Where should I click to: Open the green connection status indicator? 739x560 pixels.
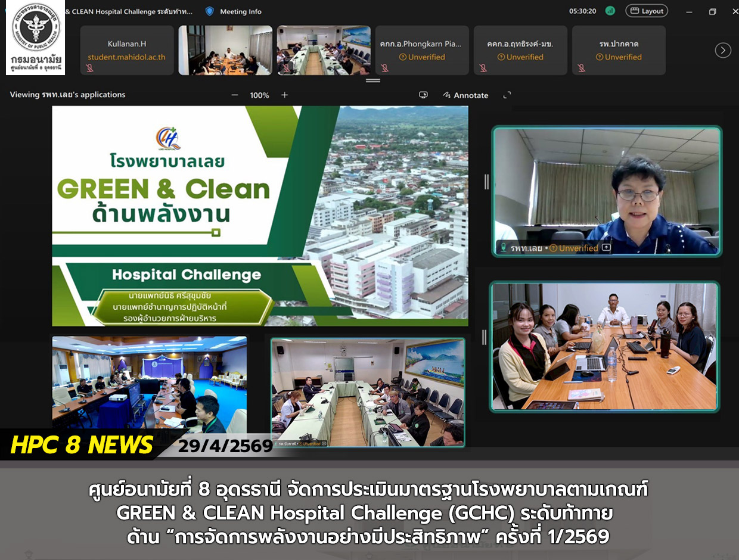click(610, 11)
